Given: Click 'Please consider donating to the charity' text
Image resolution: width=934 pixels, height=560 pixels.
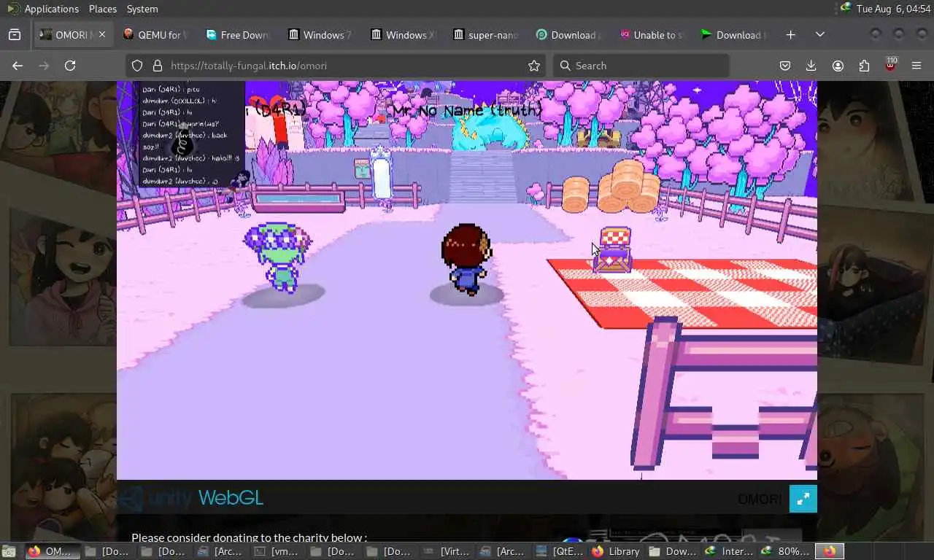Looking at the screenshot, I should coord(249,537).
